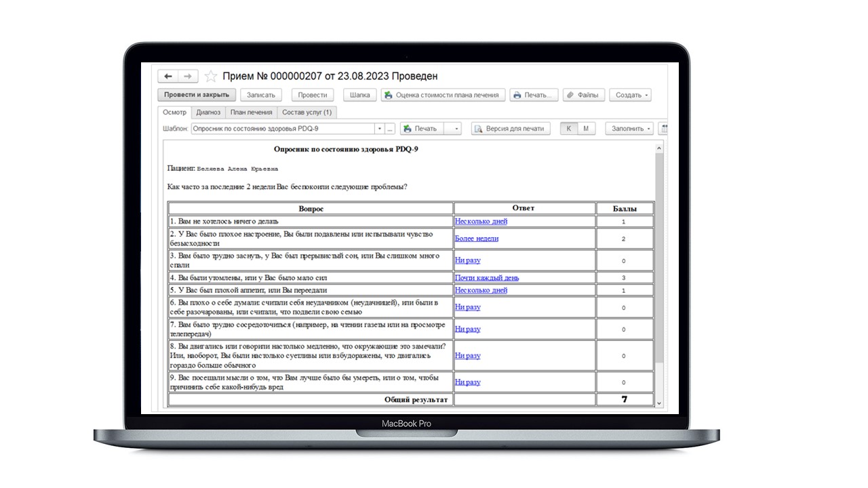The height and width of the screenshot is (488, 868).
Task: Change 'Ни разу' answer for question 7
Action: [x=467, y=329]
